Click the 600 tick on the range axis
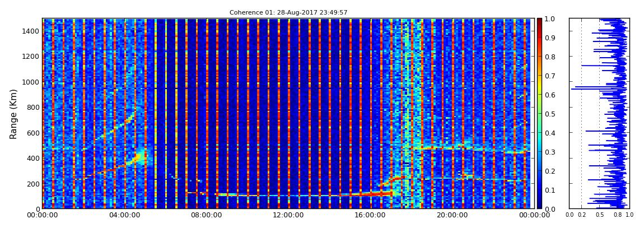 point(34,133)
